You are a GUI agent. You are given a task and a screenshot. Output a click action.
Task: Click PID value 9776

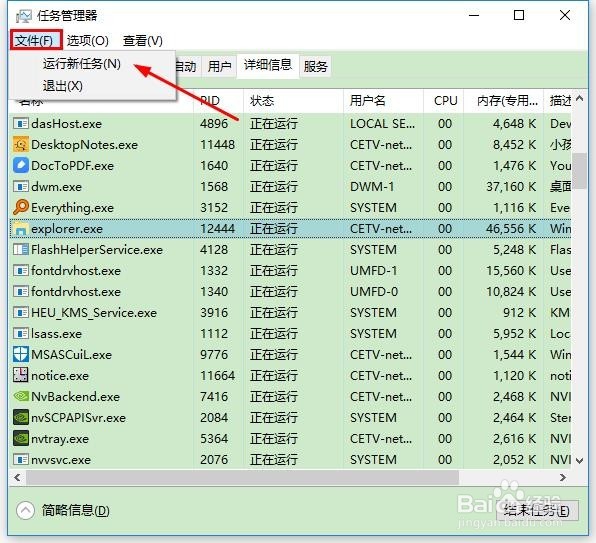coord(214,355)
